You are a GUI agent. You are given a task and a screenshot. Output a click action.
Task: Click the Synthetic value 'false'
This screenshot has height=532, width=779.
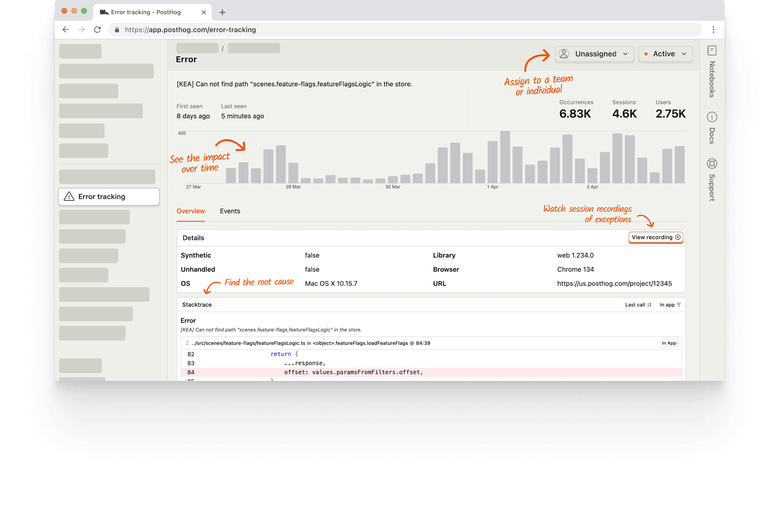[x=312, y=256]
